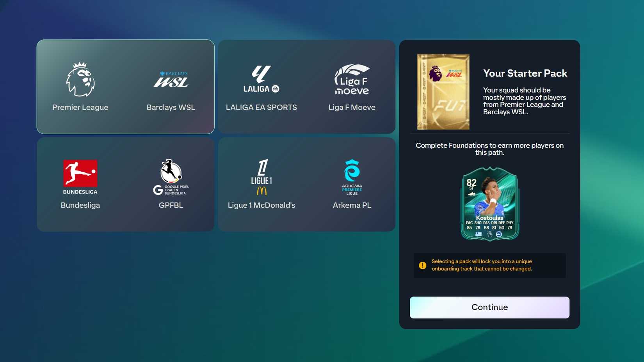
Task: Click the Complete Foundations message text
Action: pyautogui.click(x=490, y=149)
